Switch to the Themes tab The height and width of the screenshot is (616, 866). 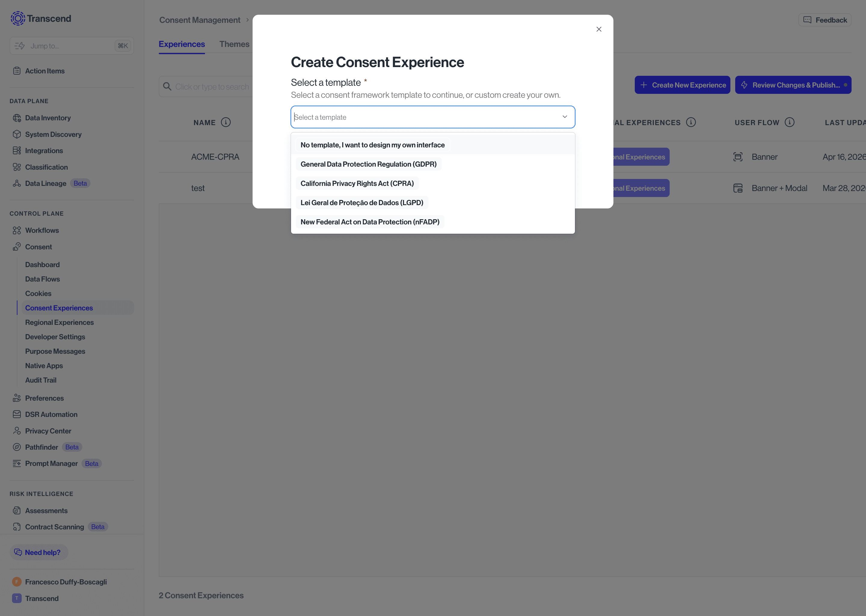click(234, 44)
